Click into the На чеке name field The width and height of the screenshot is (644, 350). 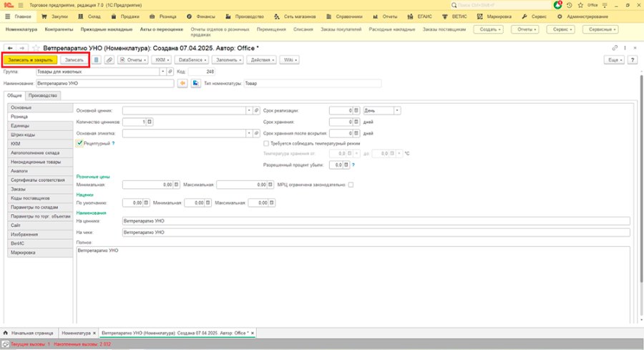[376, 233]
